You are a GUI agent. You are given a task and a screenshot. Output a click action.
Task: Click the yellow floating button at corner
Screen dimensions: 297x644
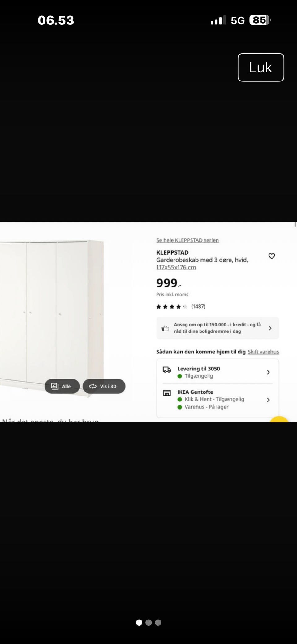click(x=279, y=419)
